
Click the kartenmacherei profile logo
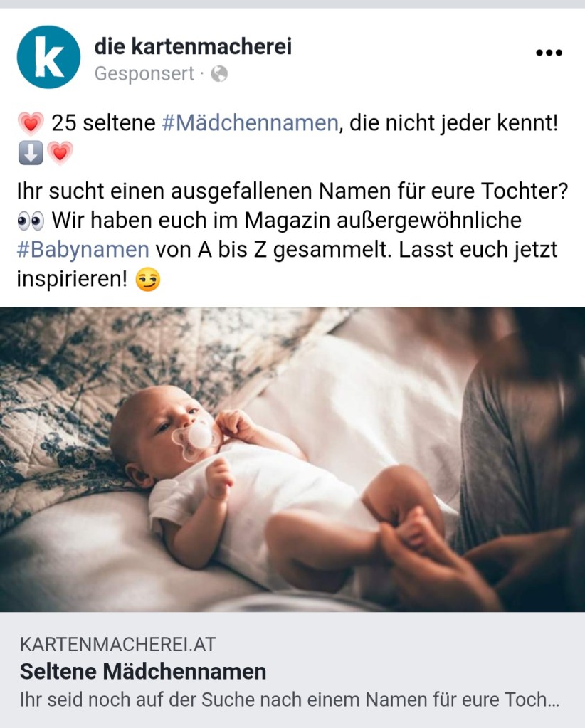(x=48, y=57)
